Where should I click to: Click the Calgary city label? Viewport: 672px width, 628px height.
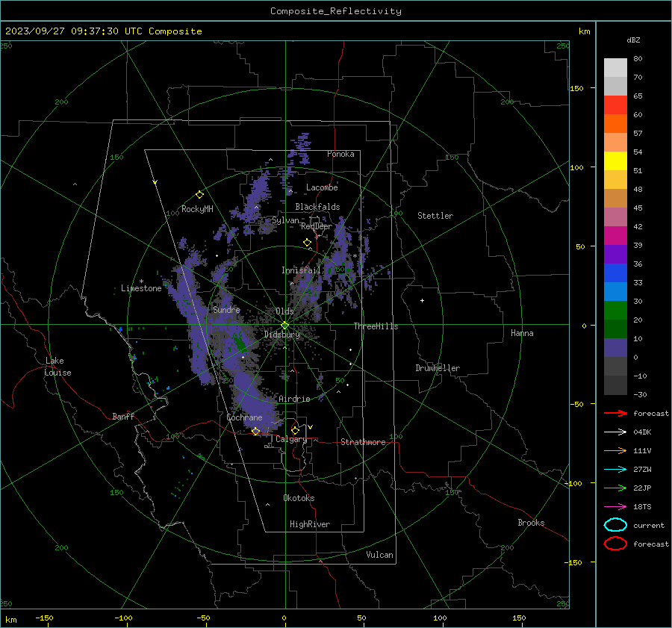point(291,439)
